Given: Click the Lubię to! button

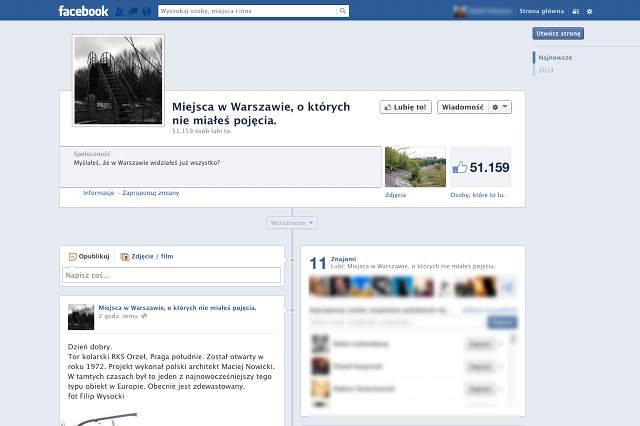Looking at the screenshot, I should 405,107.
